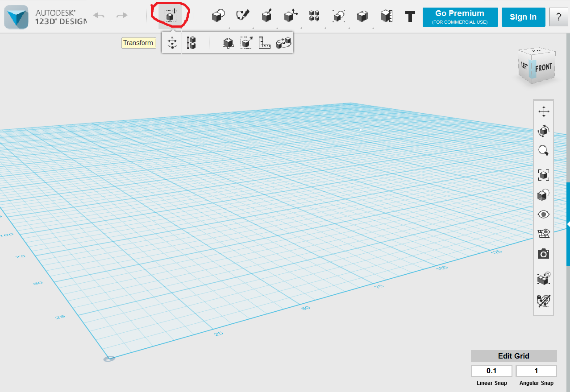Open the Construct tools menu

click(x=266, y=17)
